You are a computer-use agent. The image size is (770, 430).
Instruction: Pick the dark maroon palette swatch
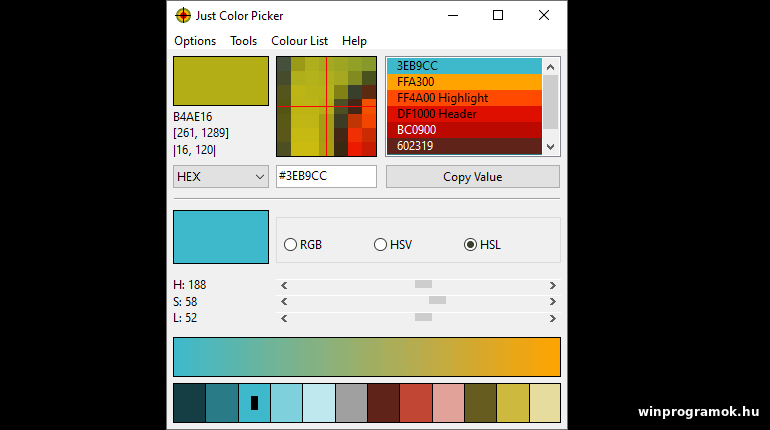pos(384,403)
